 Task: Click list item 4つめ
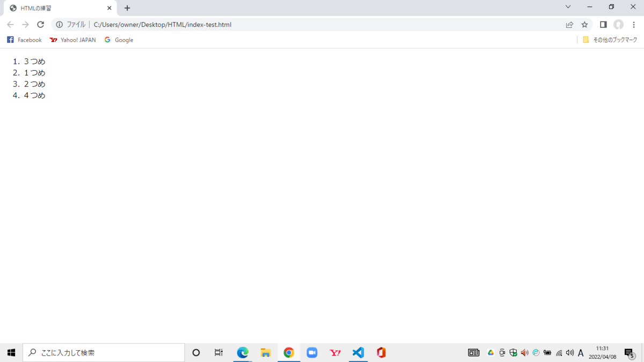tap(34, 95)
